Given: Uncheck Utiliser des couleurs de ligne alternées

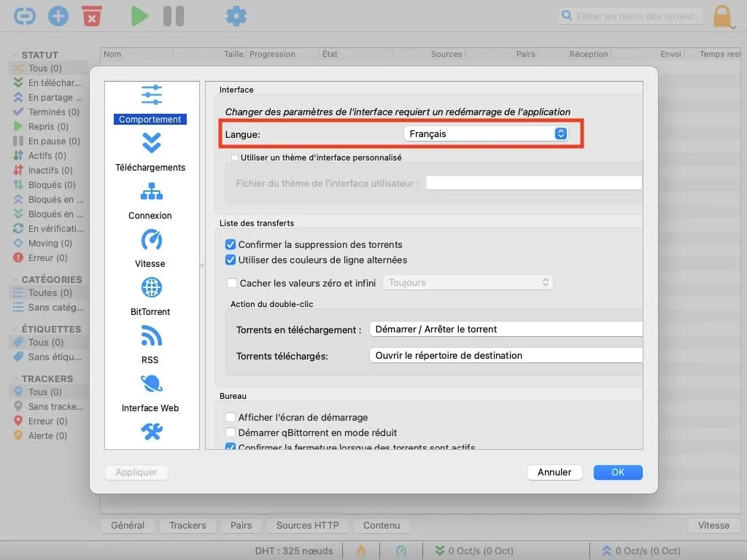Looking at the screenshot, I should (x=231, y=260).
